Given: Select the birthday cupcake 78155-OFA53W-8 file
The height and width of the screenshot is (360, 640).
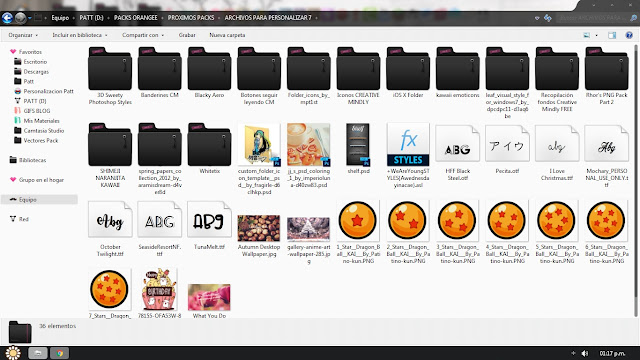Looking at the screenshot, I should coord(160,289).
